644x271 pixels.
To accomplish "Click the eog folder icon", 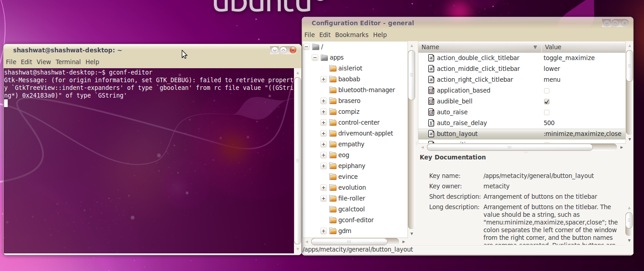I will coord(333,155).
